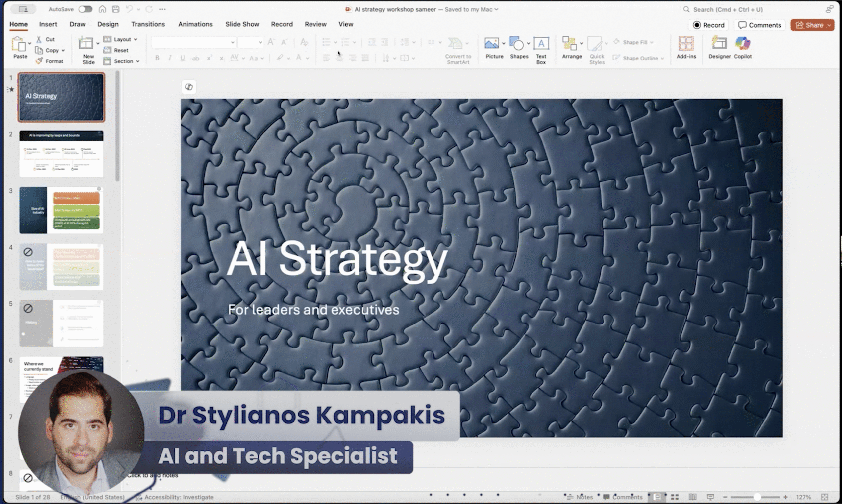This screenshot has height=504, width=842.
Task: Adjust the zoom slider handle
Action: [757, 497]
